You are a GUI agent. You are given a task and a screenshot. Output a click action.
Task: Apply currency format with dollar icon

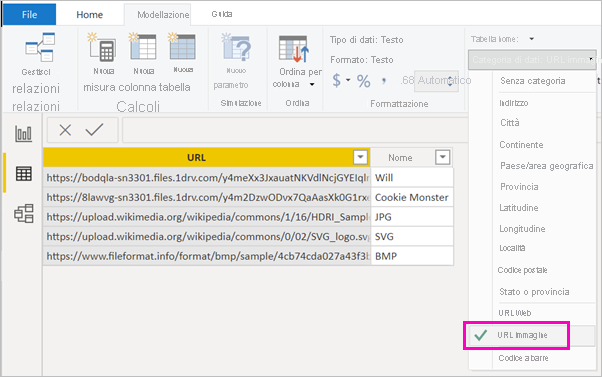(x=336, y=80)
